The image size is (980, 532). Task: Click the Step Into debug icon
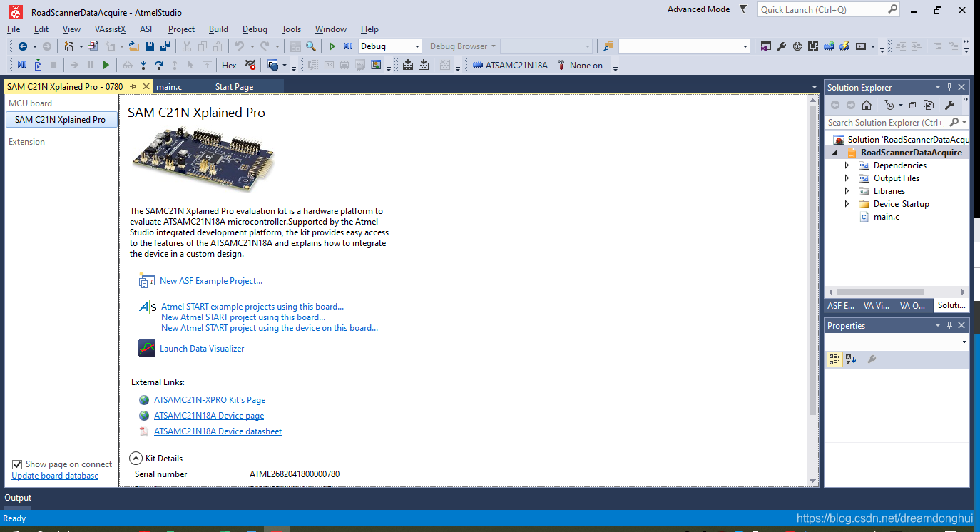coord(143,65)
